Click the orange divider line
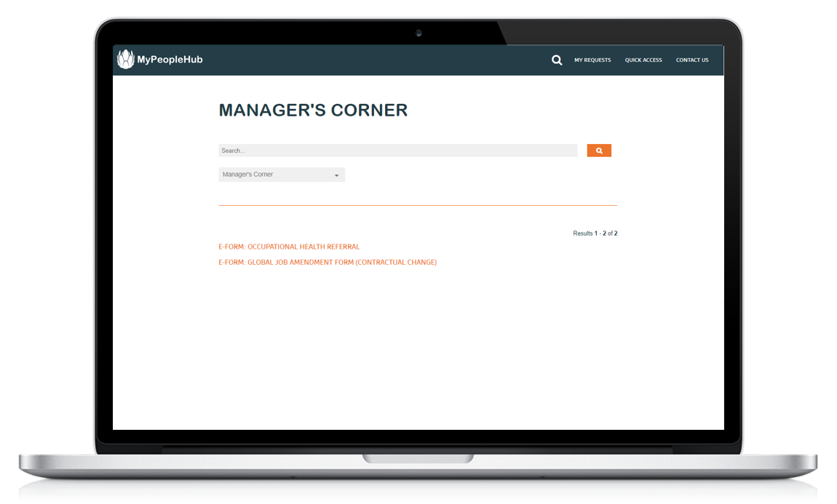Image resolution: width=837 pixels, height=504 pixels. coord(417,206)
